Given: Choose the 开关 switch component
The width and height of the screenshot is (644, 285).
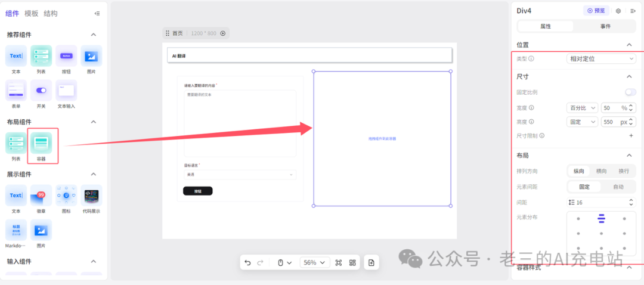Looking at the screenshot, I should 41,91.
